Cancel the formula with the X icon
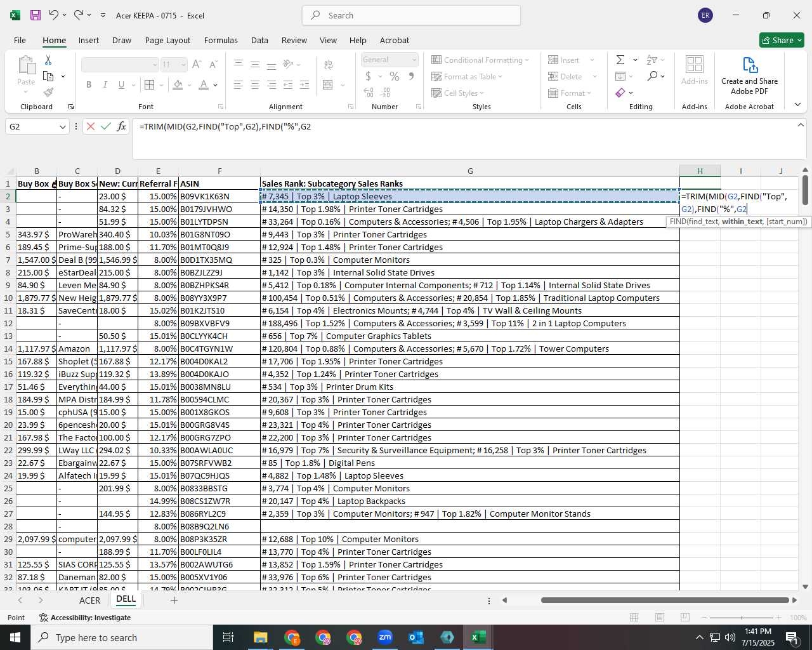 (91, 126)
